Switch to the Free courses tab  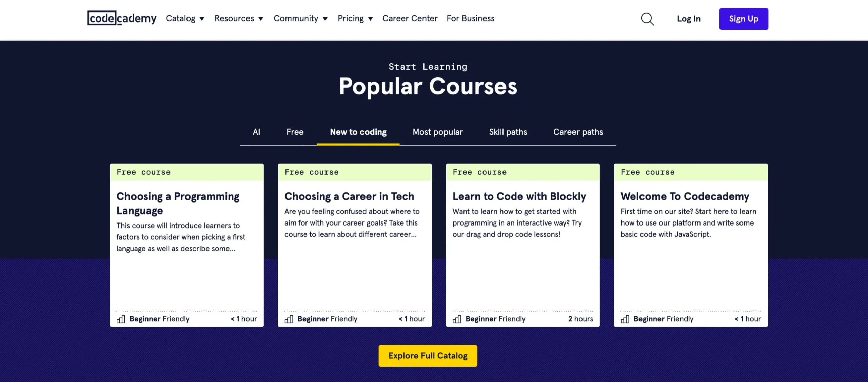click(x=295, y=132)
